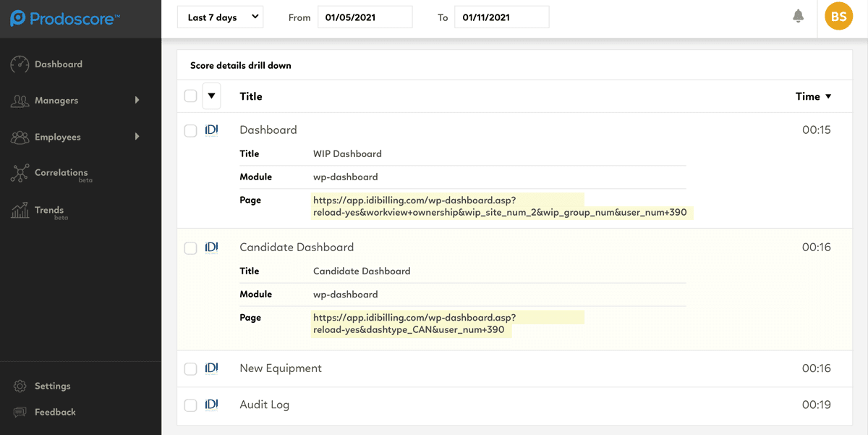
Task: Click the Feedback speech bubble icon
Action: 20,412
